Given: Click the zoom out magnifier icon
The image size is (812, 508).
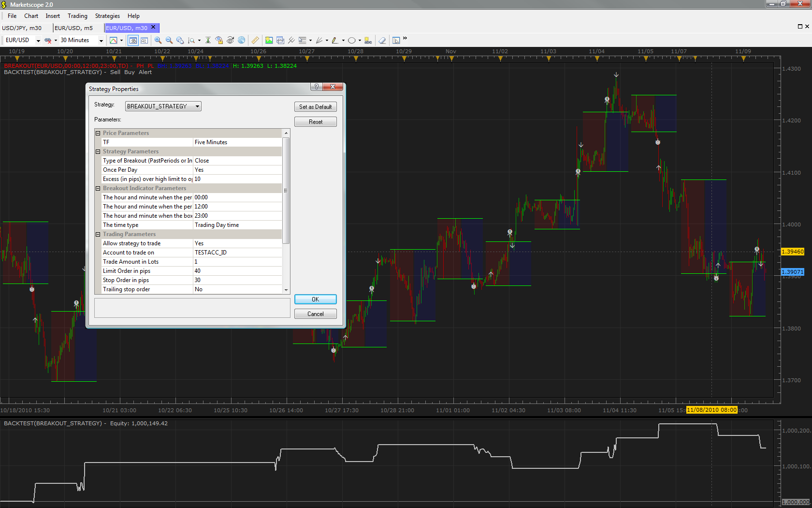Looking at the screenshot, I should pyautogui.click(x=169, y=40).
